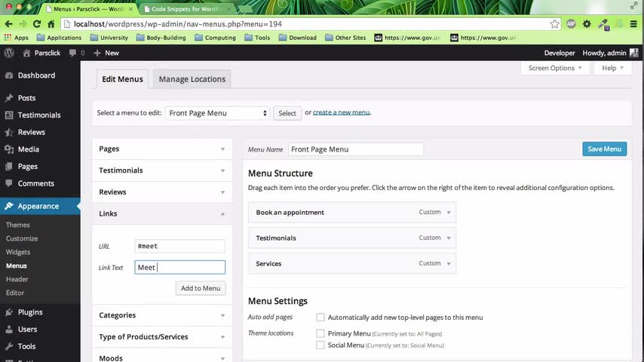Viewport: 644px width, 362px height.
Task: Open the Plugins icon in sidebar
Action: click(9, 312)
